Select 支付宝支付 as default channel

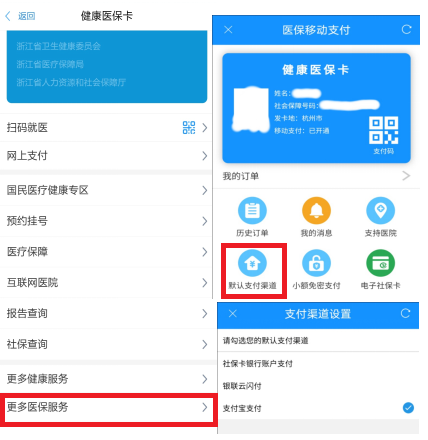point(318,408)
